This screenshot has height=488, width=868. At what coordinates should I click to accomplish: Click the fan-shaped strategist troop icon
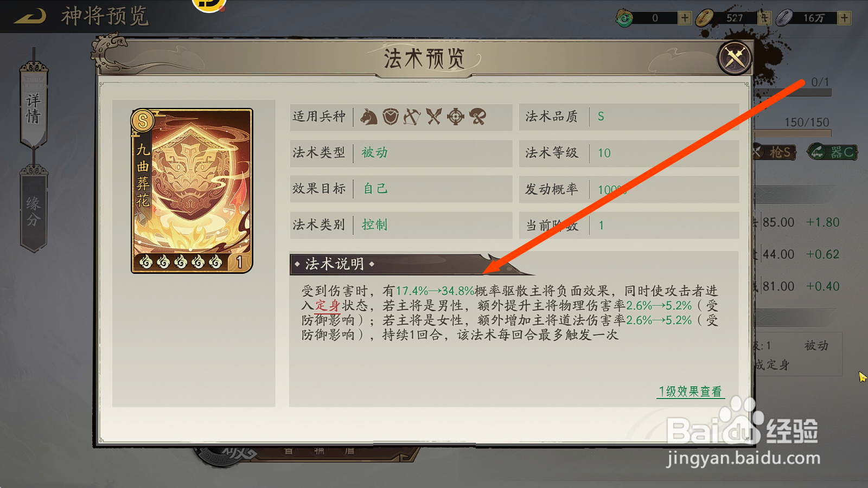point(478,117)
